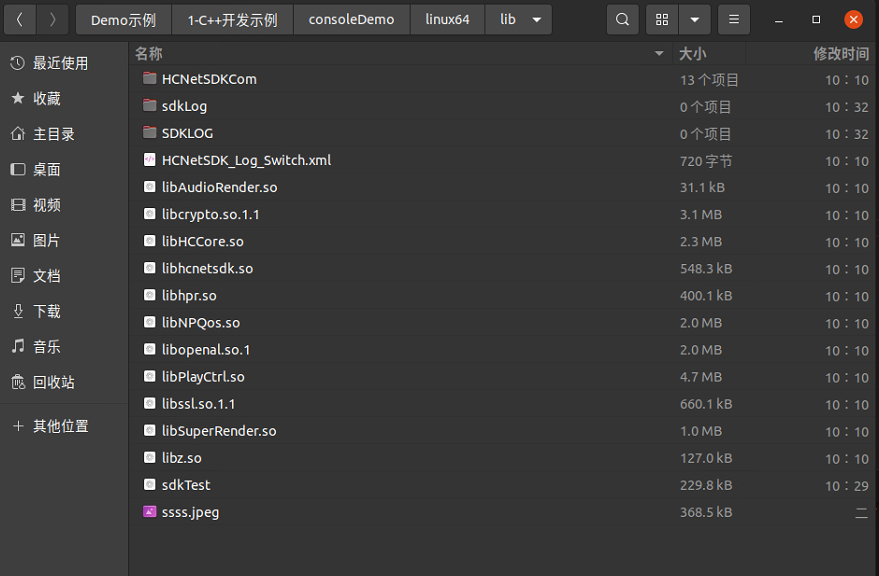Click size value 720 字节
The image size is (879, 576).
[x=706, y=161]
